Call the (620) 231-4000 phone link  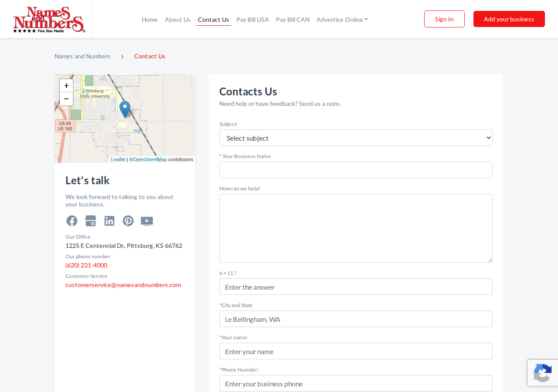pyautogui.click(x=86, y=265)
